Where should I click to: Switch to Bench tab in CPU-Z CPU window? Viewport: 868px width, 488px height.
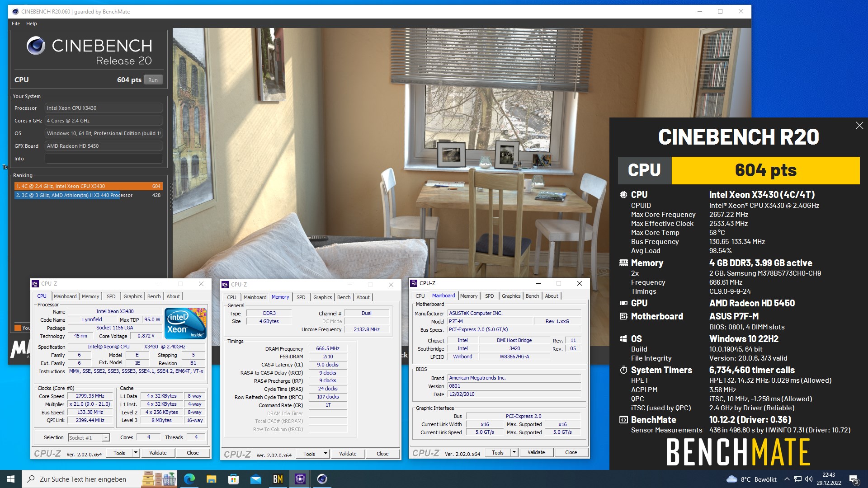pos(154,296)
